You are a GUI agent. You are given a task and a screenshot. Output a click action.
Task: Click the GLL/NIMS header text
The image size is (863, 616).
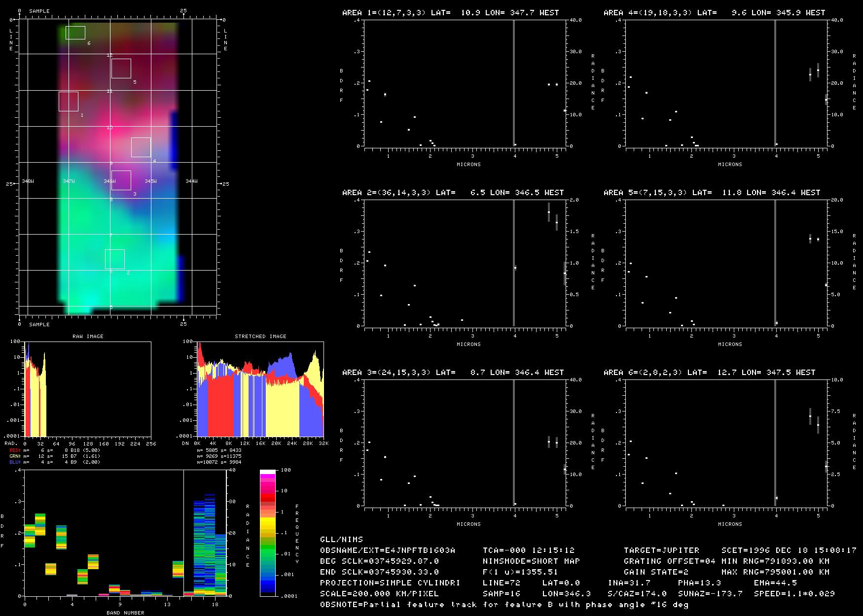[342, 540]
